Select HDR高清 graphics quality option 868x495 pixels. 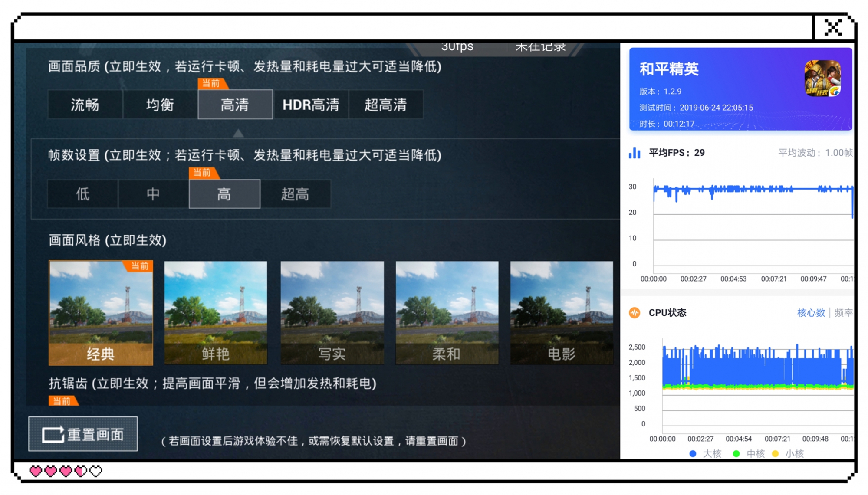click(x=311, y=105)
